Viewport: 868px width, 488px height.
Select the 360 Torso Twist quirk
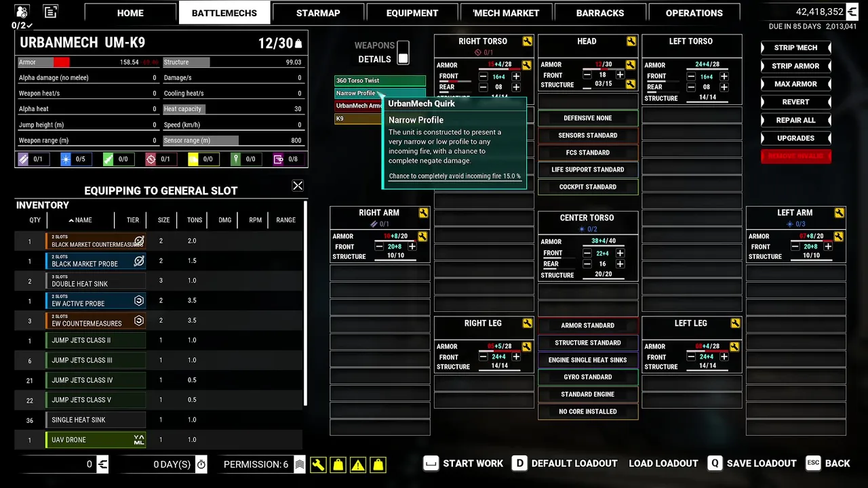(x=380, y=81)
